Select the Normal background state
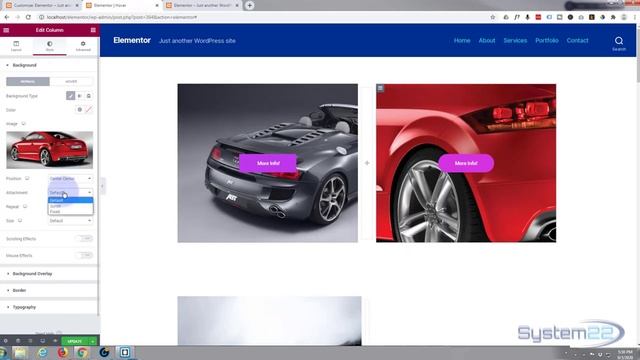 tap(28, 82)
